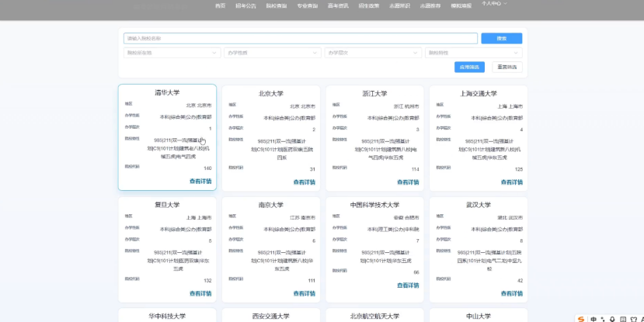This screenshot has width=644, height=322.
Task: Click 查看详情 on the 北京大学 card
Action: click(x=305, y=182)
